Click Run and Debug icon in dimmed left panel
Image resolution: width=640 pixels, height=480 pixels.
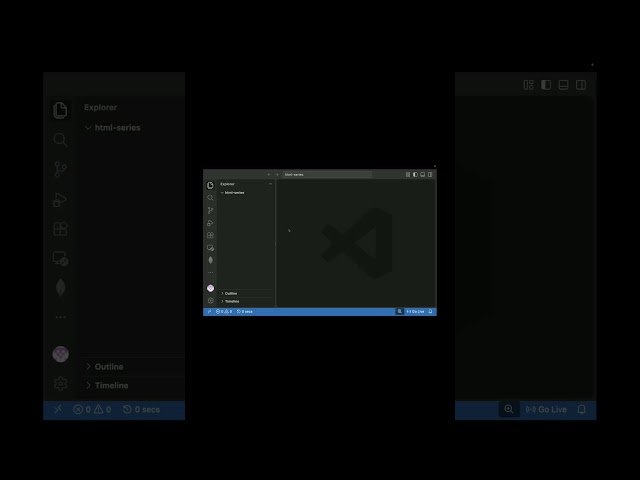pyautogui.click(x=60, y=200)
